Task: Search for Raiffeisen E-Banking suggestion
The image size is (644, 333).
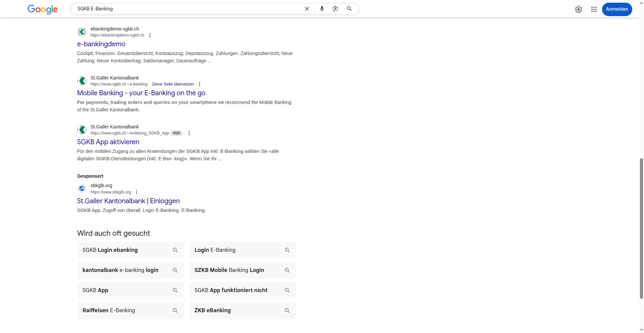Action: 130,311
